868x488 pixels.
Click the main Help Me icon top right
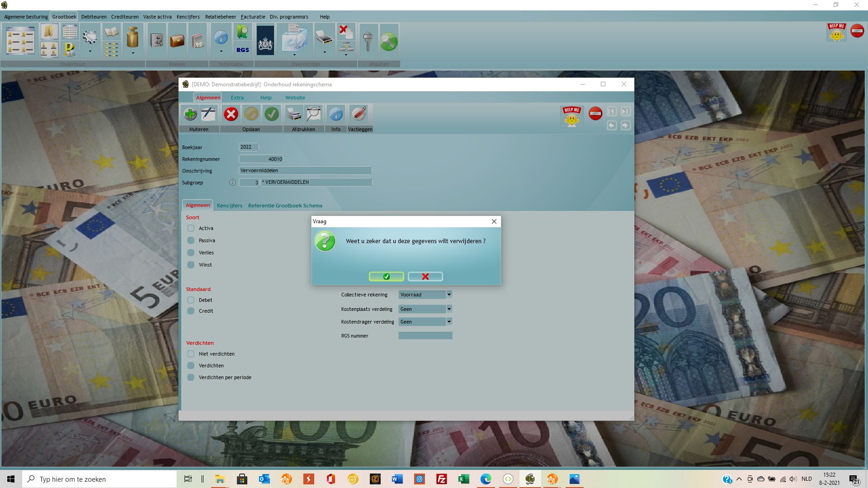coord(836,32)
